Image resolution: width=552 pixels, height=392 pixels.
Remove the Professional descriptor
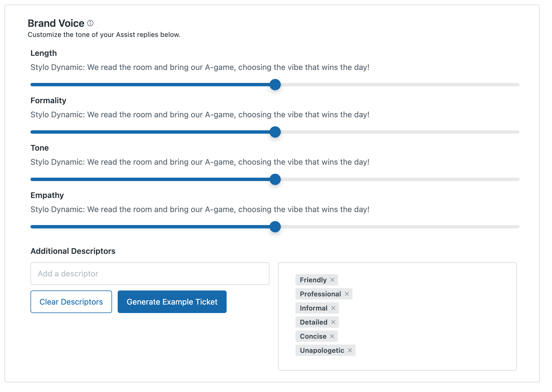[347, 294]
